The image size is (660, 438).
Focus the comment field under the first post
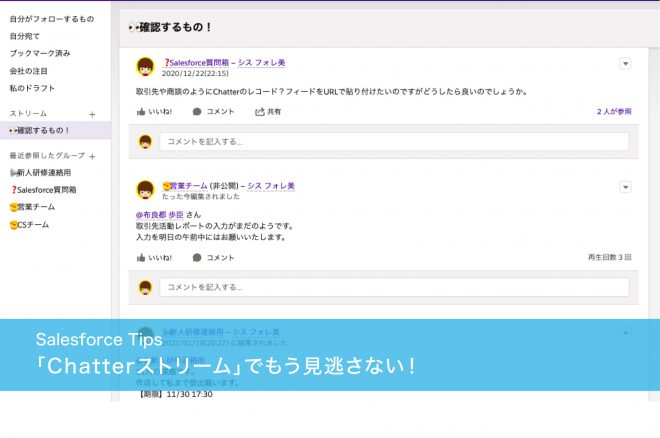click(x=394, y=141)
